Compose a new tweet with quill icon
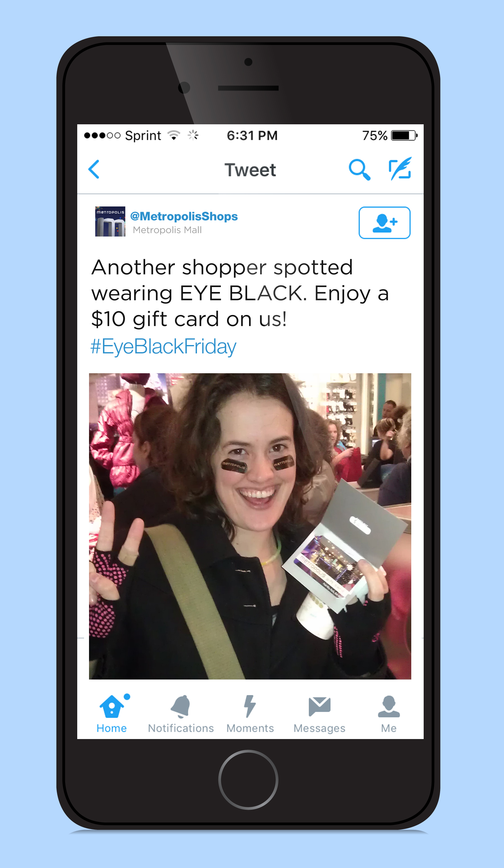The width and height of the screenshot is (504, 868). point(400,168)
